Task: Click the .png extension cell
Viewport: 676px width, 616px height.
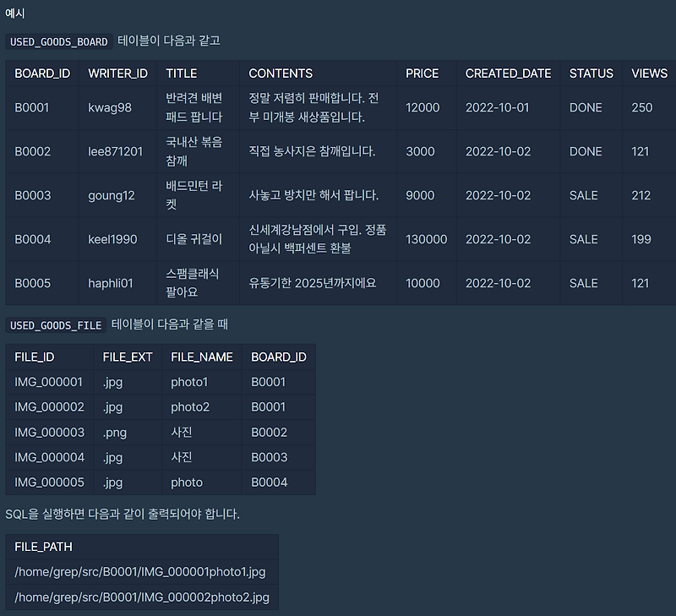Action: (115, 433)
